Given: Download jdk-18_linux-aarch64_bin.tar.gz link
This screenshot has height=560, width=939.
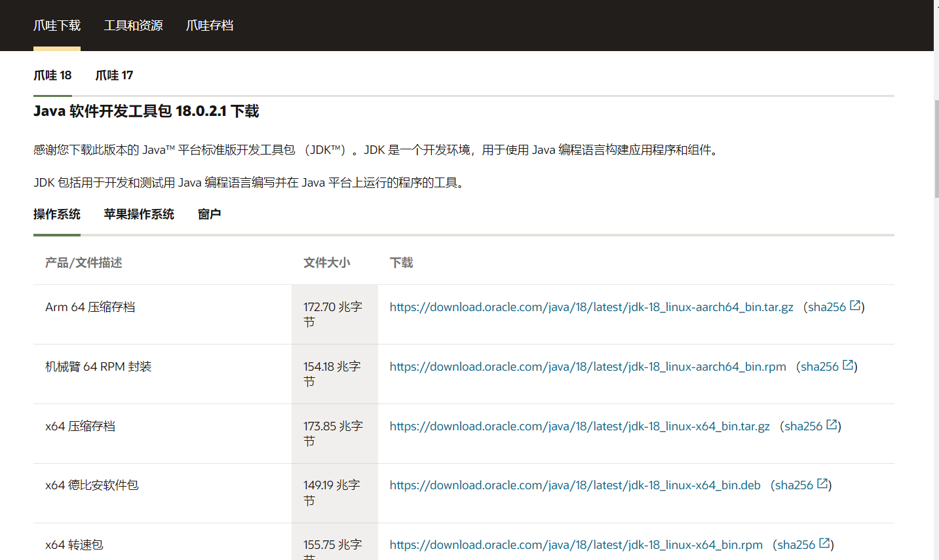Looking at the screenshot, I should tap(592, 307).
